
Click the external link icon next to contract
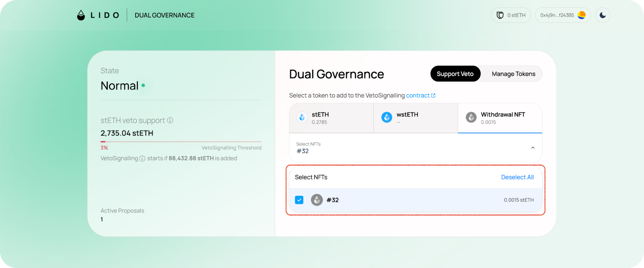tap(433, 96)
